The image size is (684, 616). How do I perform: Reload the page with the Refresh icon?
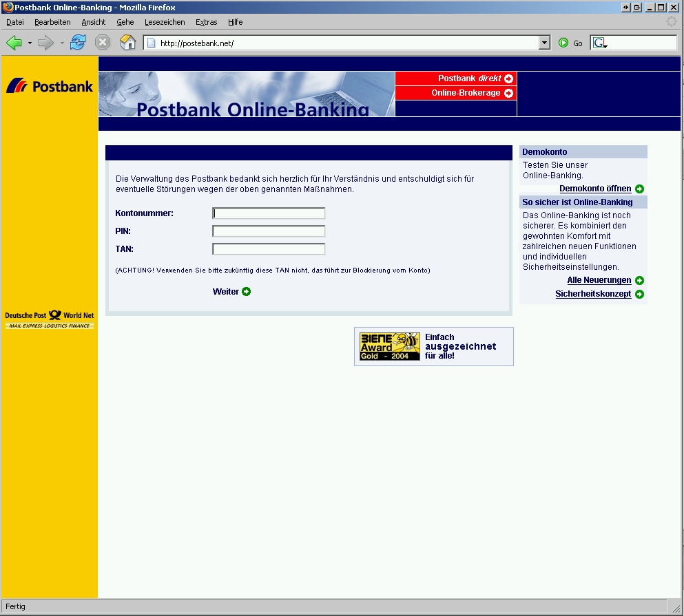(78, 42)
